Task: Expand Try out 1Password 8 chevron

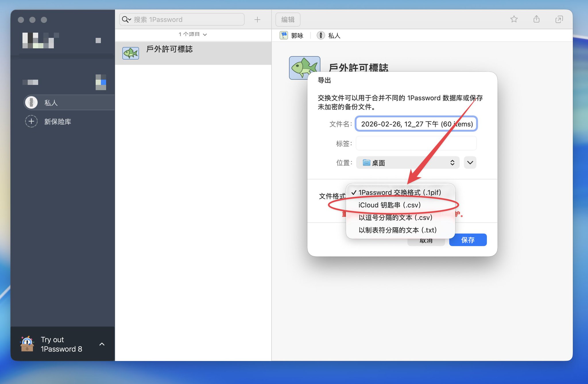Action: coord(102,344)
